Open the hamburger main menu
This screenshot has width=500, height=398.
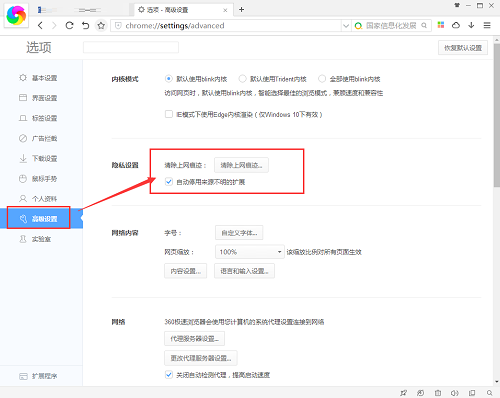(487, 25)
